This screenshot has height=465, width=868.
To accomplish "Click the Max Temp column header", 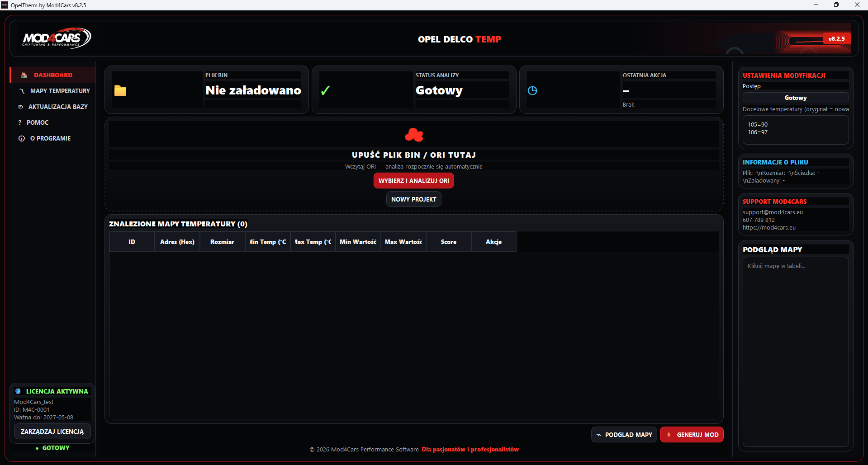I will tap(313, 242).
